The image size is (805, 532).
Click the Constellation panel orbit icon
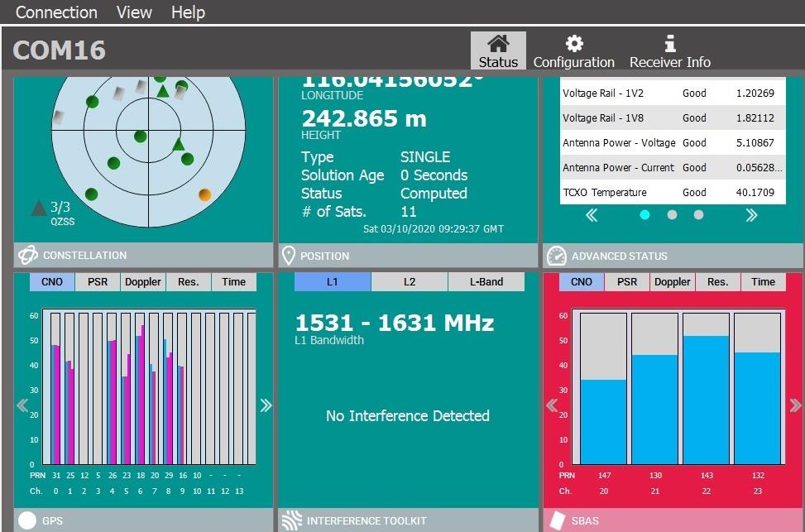pos(28,255)
